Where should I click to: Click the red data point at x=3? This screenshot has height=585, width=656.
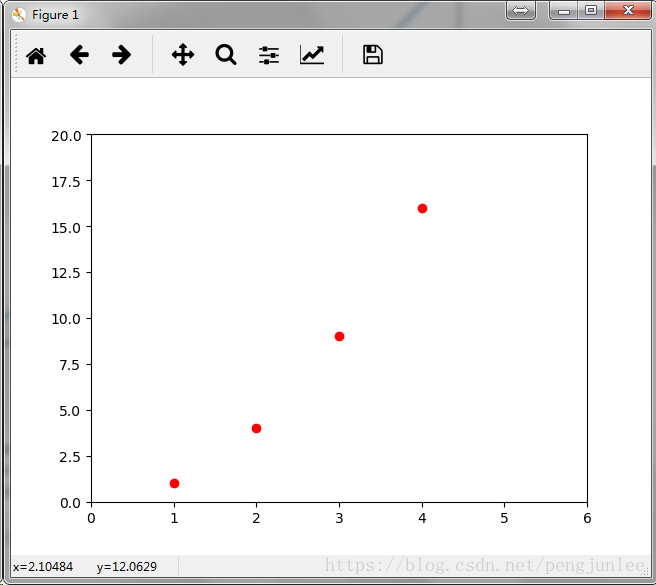tap(339, 336)
